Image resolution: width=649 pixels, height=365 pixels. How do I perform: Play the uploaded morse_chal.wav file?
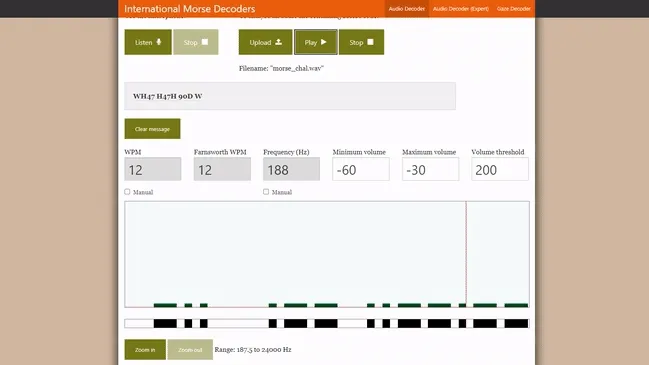click(x=316, y=42)
